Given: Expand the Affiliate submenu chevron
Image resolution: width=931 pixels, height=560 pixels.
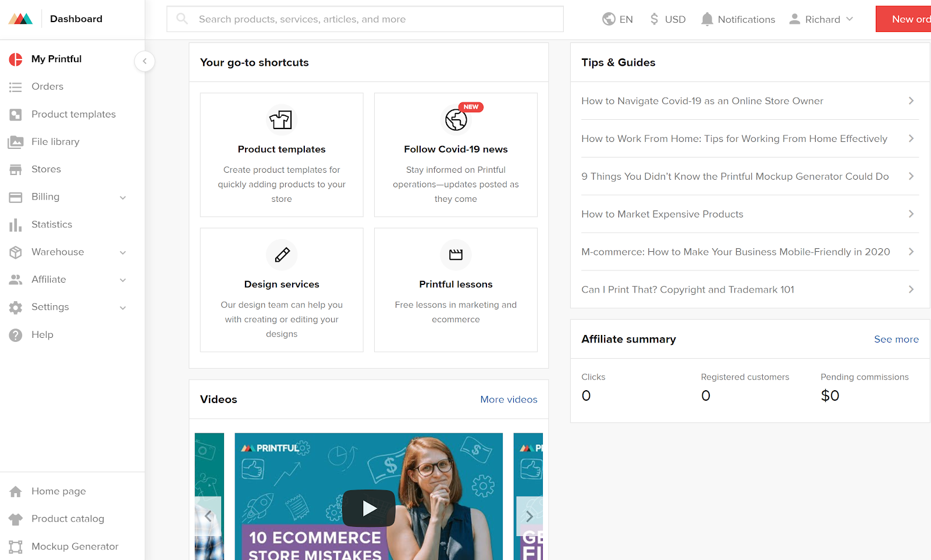Looking at the screenshot, I should (x=123, y=280).
